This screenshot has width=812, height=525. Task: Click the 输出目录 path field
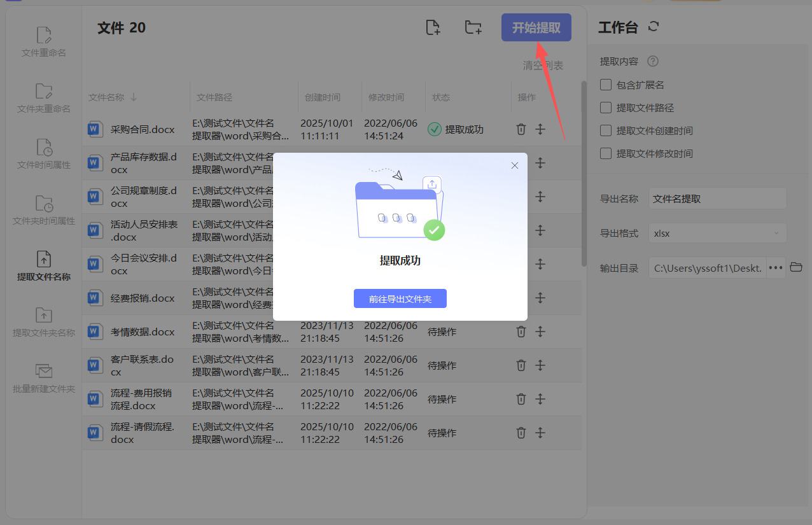click(708, 268)
